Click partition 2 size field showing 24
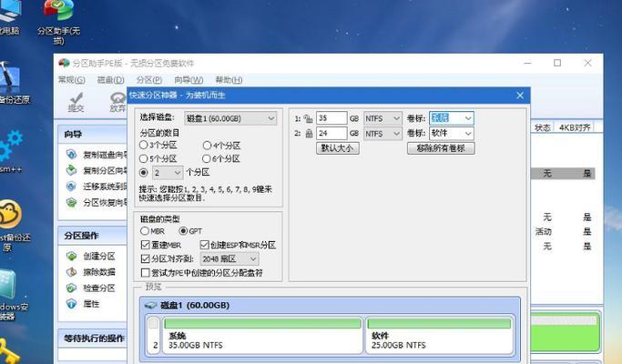The height and width of the screenshot is (364, 622). [331, 133]
